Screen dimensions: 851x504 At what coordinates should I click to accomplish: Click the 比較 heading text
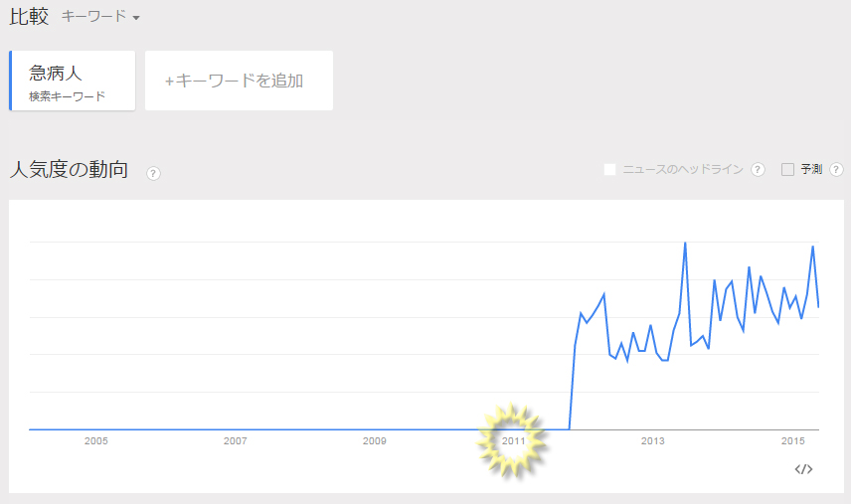pyautogui.click(x=29, y=16)
